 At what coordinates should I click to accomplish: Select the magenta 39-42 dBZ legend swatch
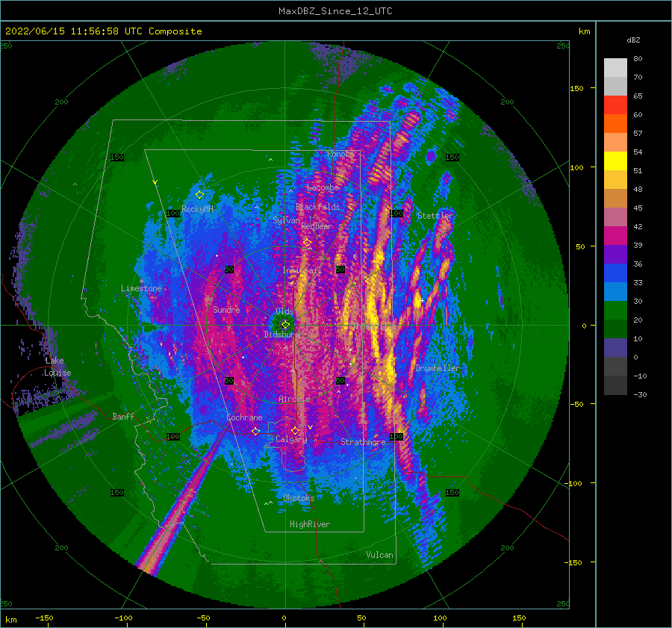[x=615, y=235]
